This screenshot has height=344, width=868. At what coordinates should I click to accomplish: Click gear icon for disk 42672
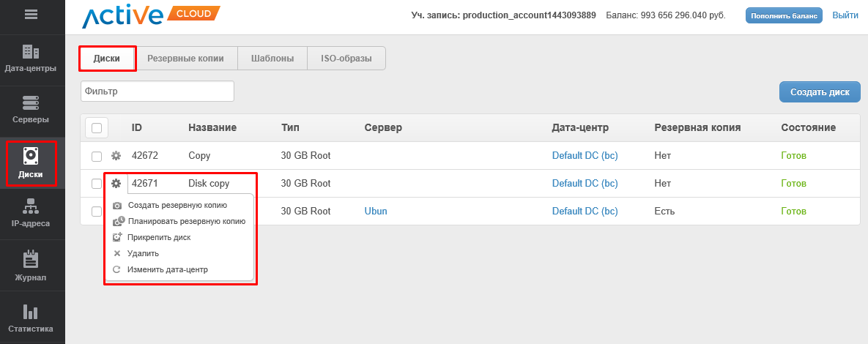click(116, 156)
